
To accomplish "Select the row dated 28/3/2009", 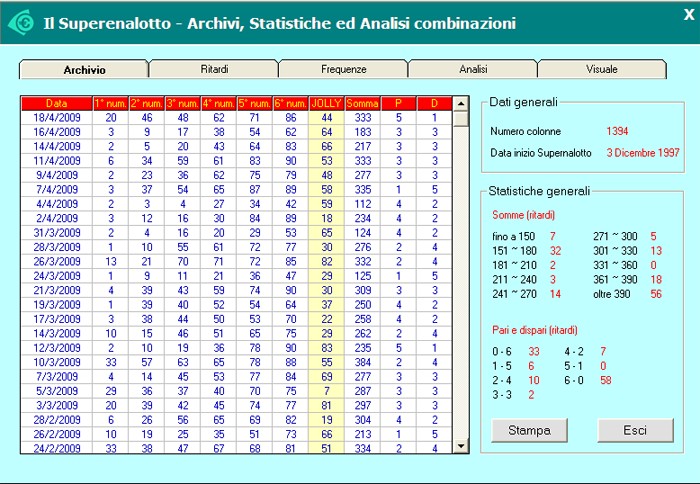I will (237, 247).
